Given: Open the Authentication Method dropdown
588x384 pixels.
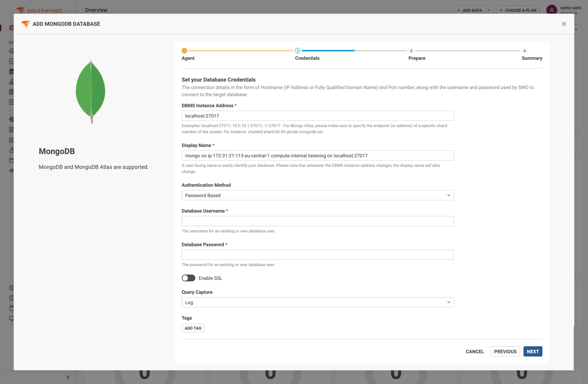Looking at the screenshot, I should point(317,195).
